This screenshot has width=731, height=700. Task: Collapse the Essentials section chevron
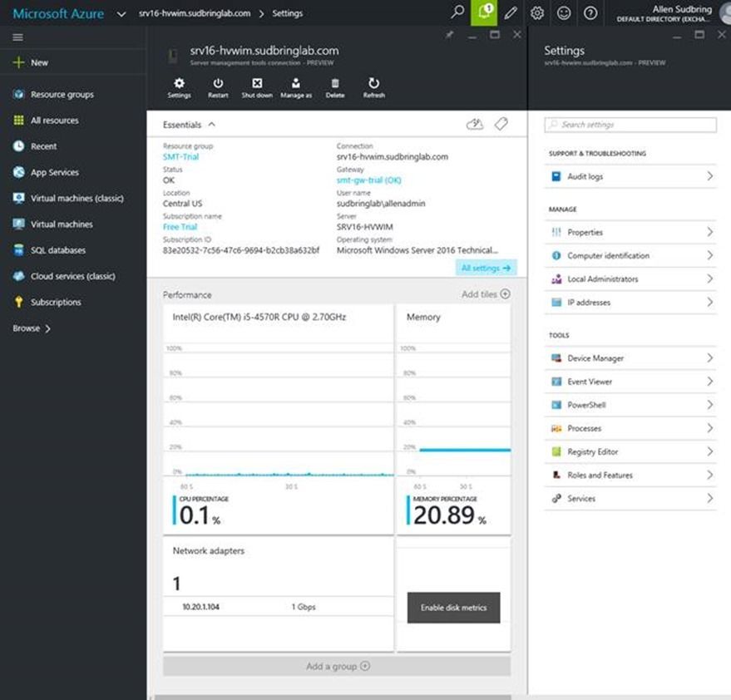(212, 124)
